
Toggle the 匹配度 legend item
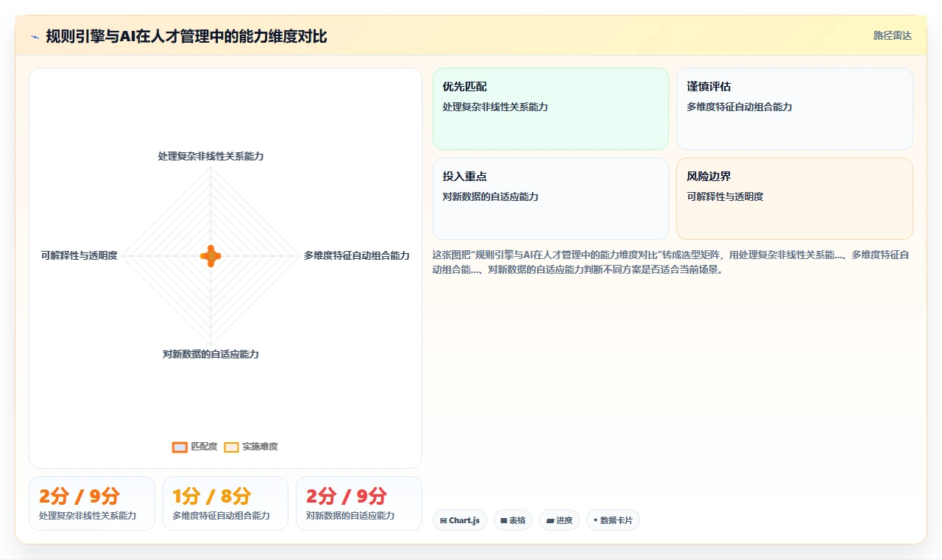195,447
